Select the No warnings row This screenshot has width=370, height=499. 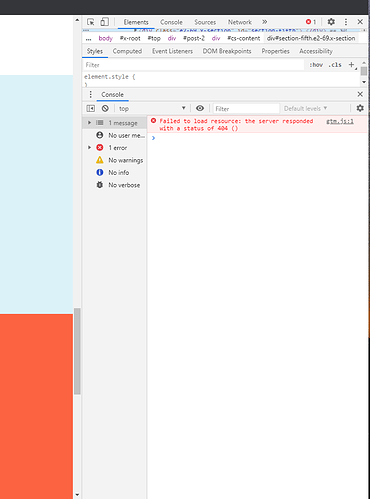pos(114,160)
